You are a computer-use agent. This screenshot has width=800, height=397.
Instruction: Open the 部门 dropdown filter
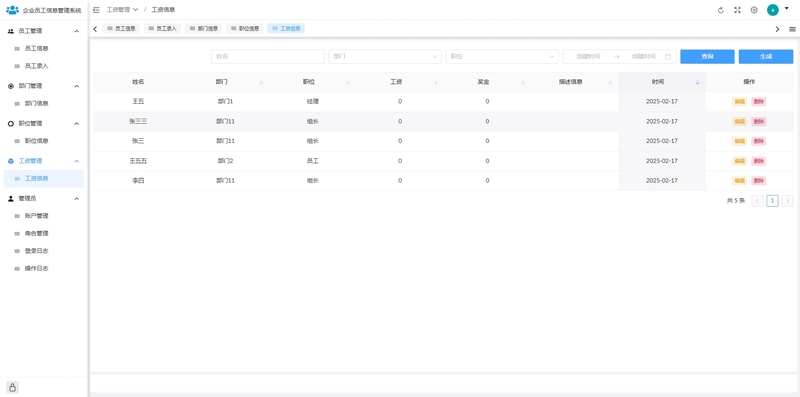tap(385, 57)
